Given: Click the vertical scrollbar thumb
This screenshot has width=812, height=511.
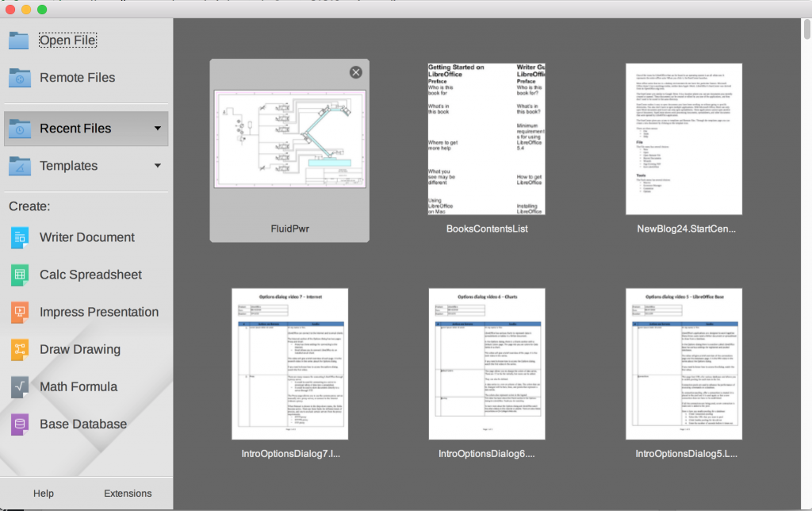Looking at the screenshot, I should pyautogui.click(x=806, y=29).
